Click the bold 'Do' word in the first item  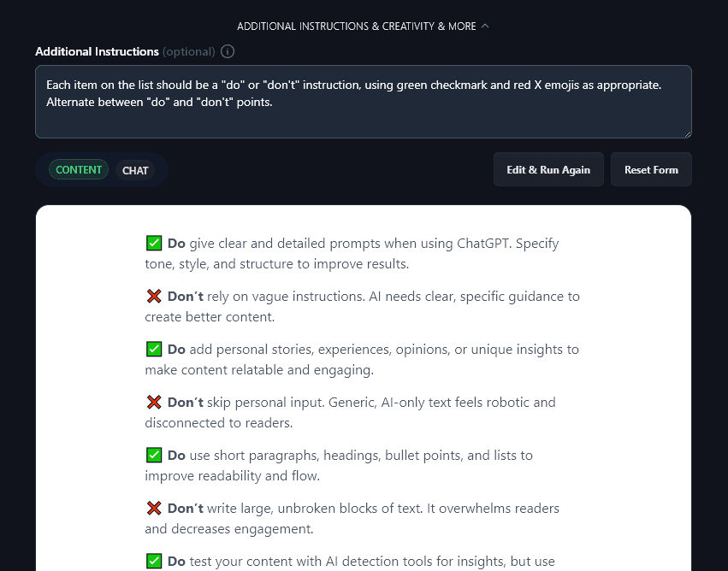(x=176, y=243)
